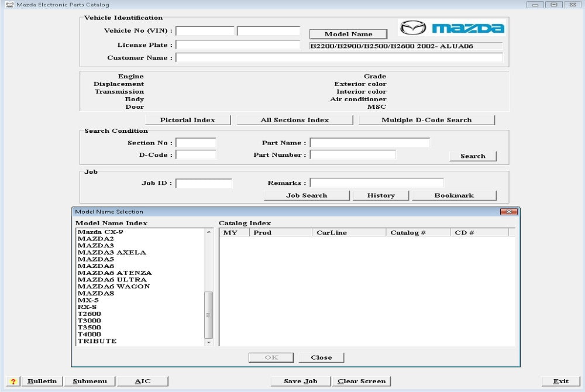Click the Model Name Index scrollbar thumb
The width and height of the screenshot is (585, 392).
point(209,314)
